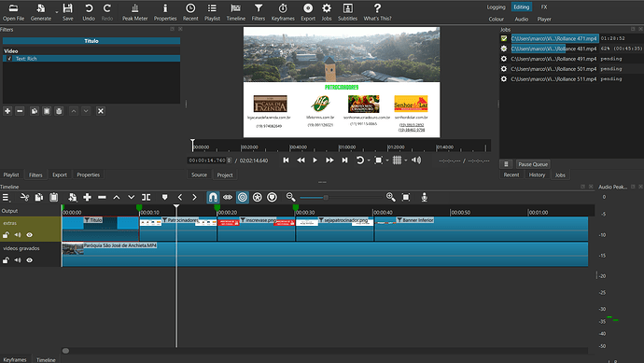Viewport: 644px width, 363px height.
Task: Click the horizontal timeline scrollbar handle
Action: click(x=65, y=351)
